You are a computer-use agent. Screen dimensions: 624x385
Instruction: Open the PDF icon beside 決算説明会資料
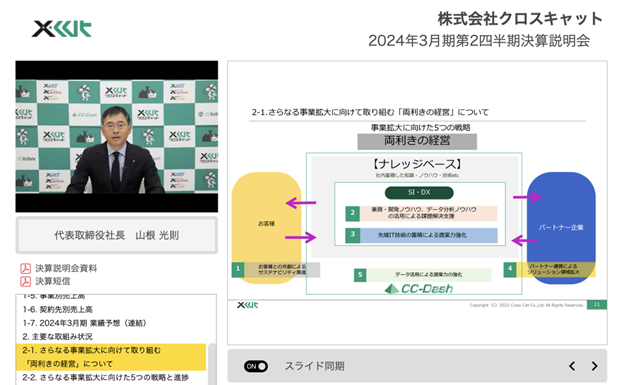point(25,268)
